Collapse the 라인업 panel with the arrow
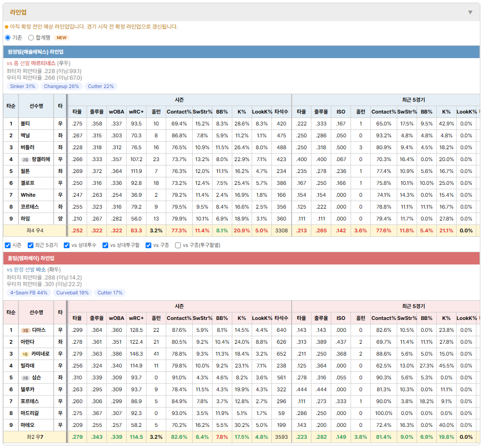This screenshot has width=483, height=448. click(x=470, y=12)
